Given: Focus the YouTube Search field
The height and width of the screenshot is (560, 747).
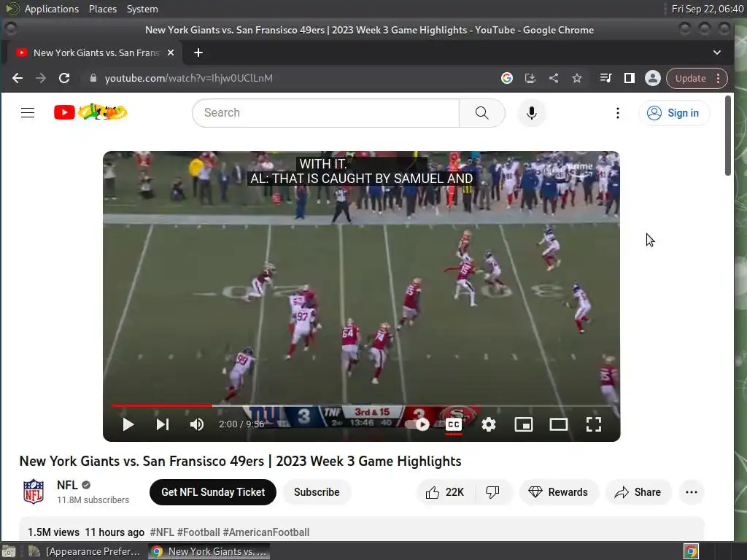Looking at the screenshot, I should pyautogui.click(x=325, y=113).
